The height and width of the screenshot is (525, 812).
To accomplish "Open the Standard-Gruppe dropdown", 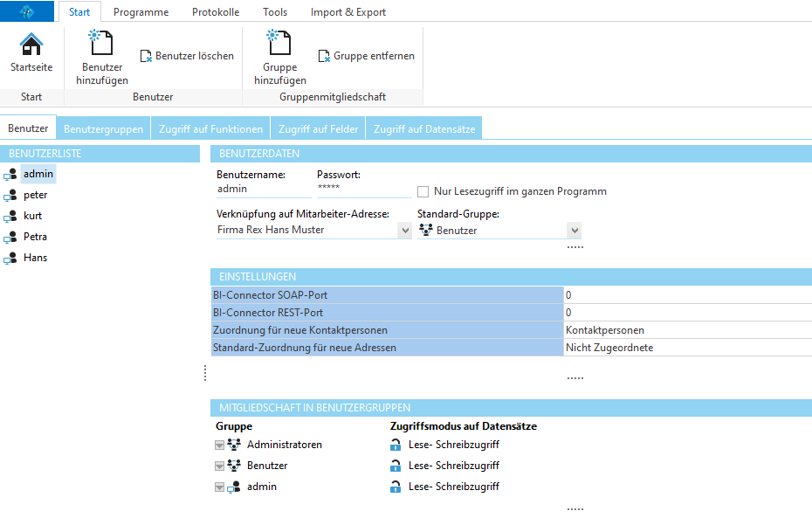I will [574, 230].
